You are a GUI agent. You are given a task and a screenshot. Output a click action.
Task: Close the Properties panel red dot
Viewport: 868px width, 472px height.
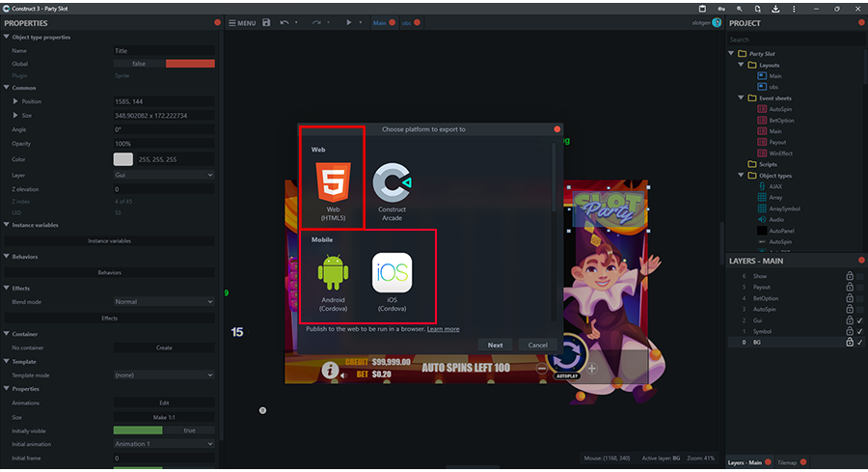218,23
